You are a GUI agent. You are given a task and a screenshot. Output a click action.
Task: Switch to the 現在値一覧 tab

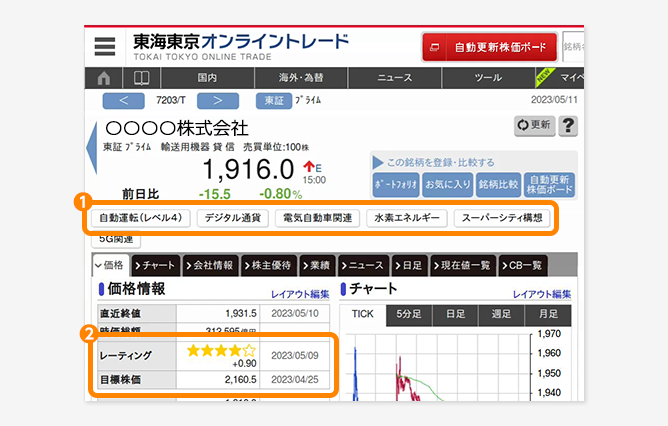[x=463, y=265]
